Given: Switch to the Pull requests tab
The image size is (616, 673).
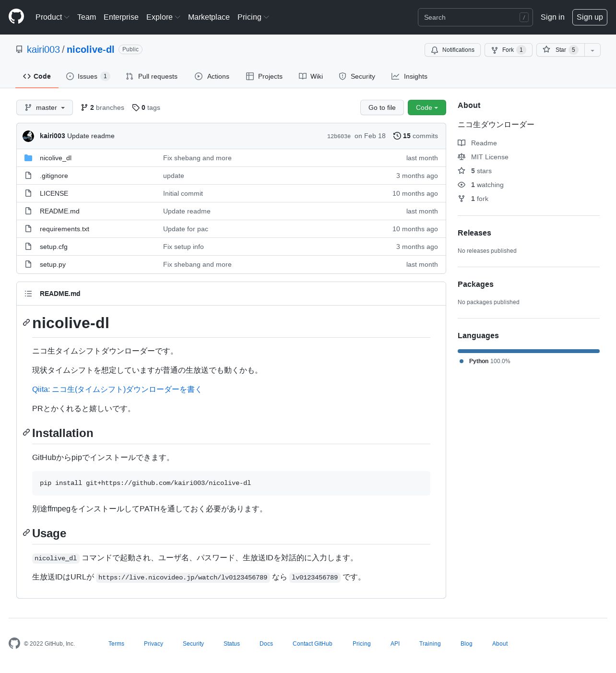Looking at the screenshot, I should click(152, 76).
